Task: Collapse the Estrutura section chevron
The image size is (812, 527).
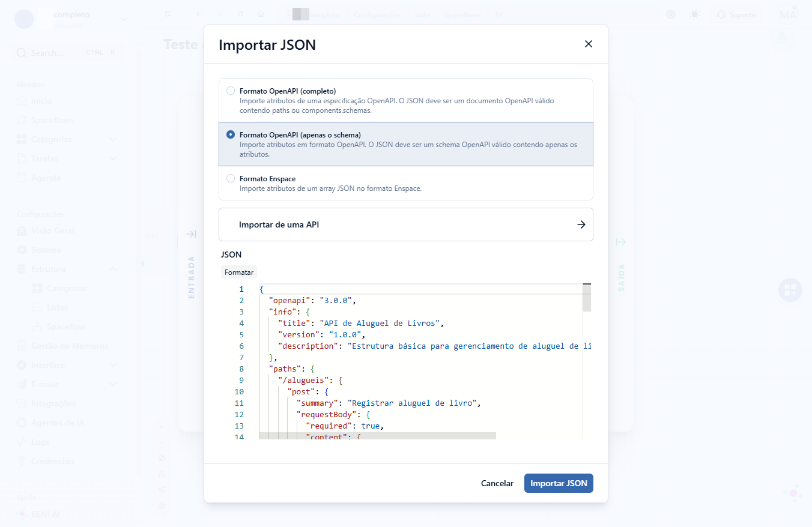Action: click(x=113, y=269)
